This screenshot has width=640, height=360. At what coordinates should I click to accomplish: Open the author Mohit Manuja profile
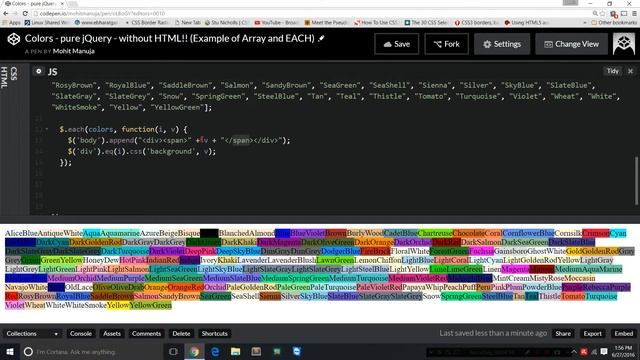(73, 51)
